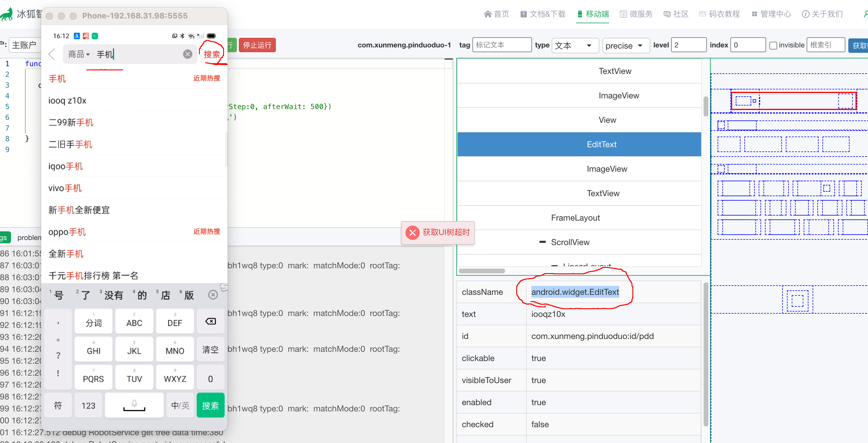868x443 pixels.
Task: Tap the 123 numeric keyboard key
Action: coord(88,405)
